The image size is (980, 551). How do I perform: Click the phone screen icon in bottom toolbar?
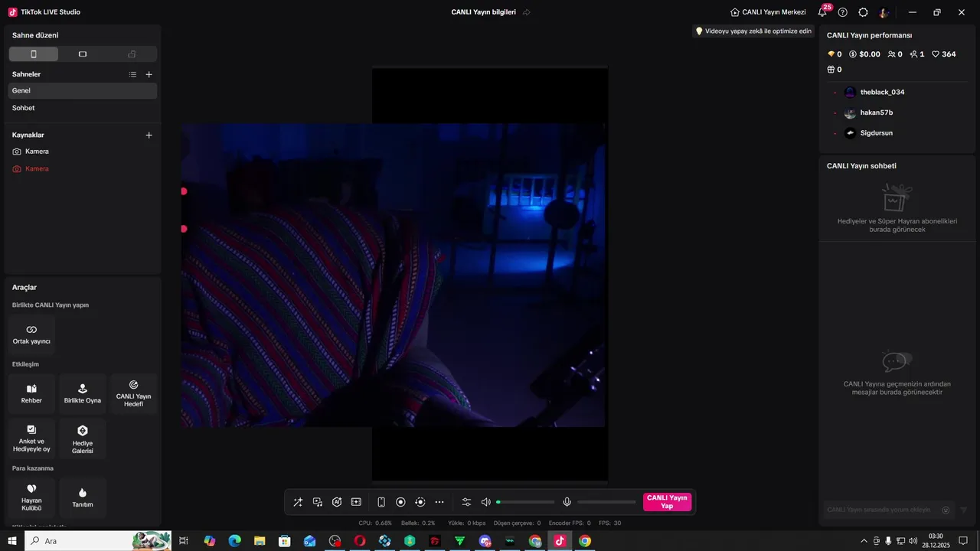pos(381,502)
